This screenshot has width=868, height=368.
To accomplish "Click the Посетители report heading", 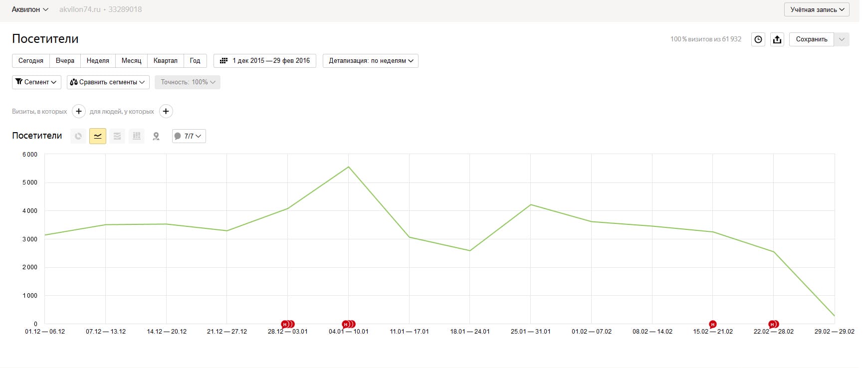I will [x=45, y=39].
